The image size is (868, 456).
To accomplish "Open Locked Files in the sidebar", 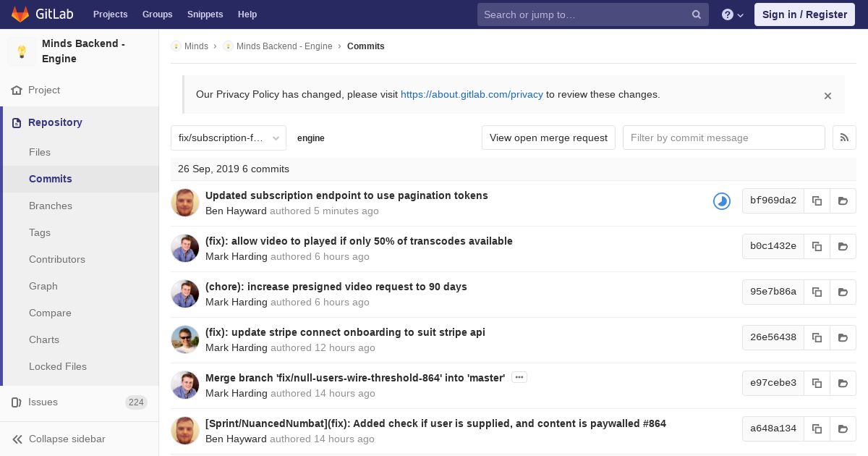I will (x=58, y=366).
